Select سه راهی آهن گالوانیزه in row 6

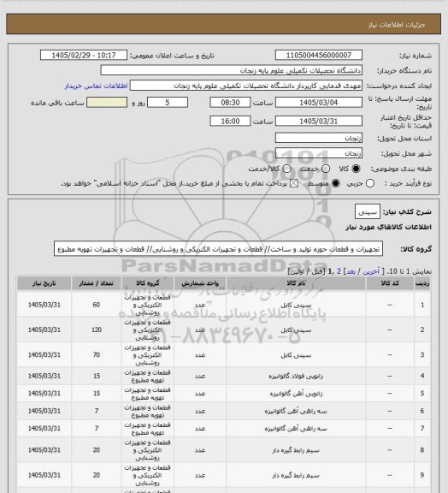point(296,411)
